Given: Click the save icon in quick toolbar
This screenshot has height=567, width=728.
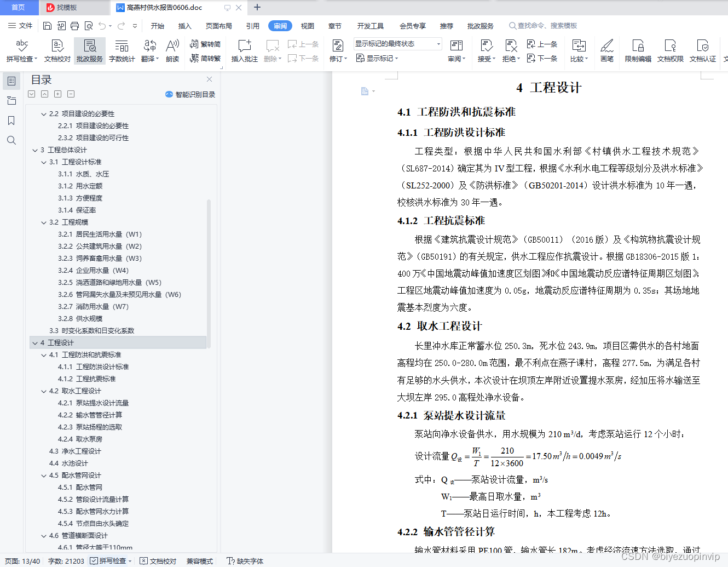Looking at the screenshot, I should (47, 26).
